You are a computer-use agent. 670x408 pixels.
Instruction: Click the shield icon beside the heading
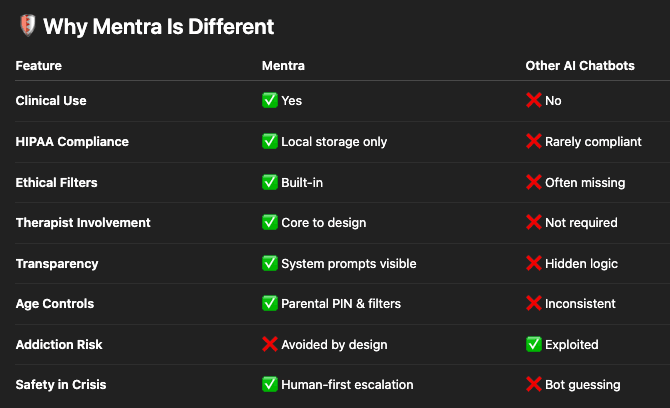point(28,25)
